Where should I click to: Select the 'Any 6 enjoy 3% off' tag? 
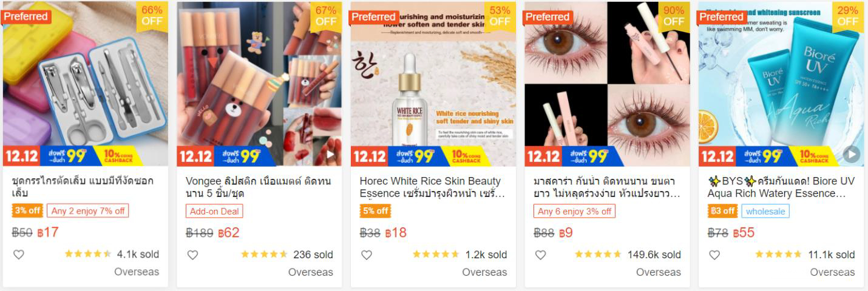(574, 211)
